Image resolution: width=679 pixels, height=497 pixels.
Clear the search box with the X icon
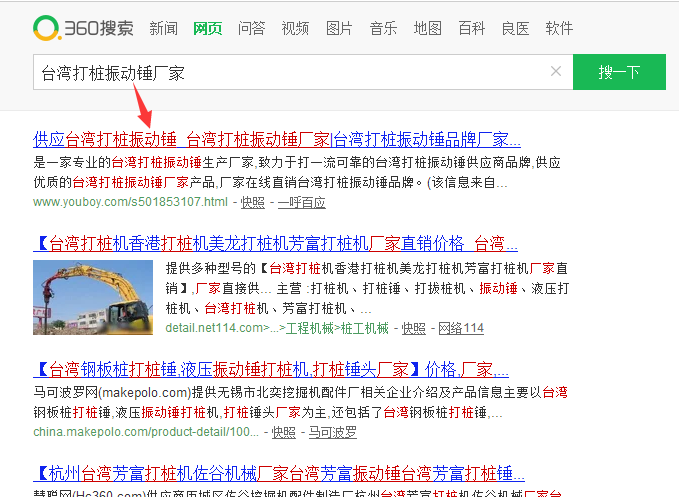(x=556, y=71)
